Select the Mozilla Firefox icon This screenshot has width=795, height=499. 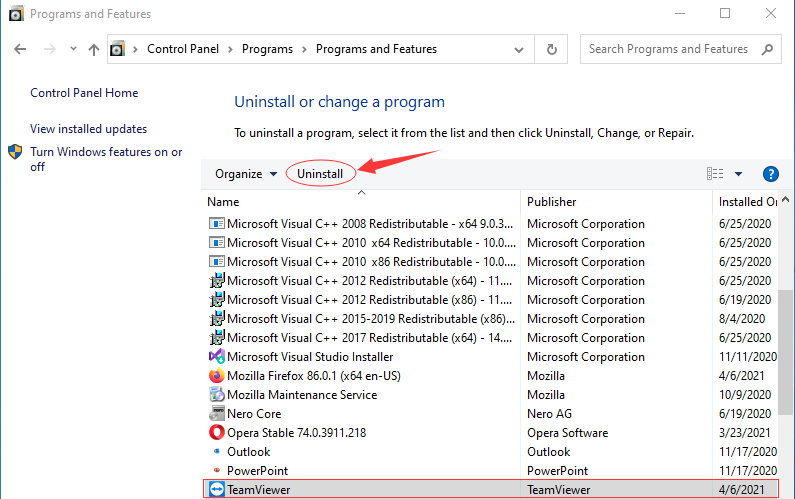[x=216, y=376]
